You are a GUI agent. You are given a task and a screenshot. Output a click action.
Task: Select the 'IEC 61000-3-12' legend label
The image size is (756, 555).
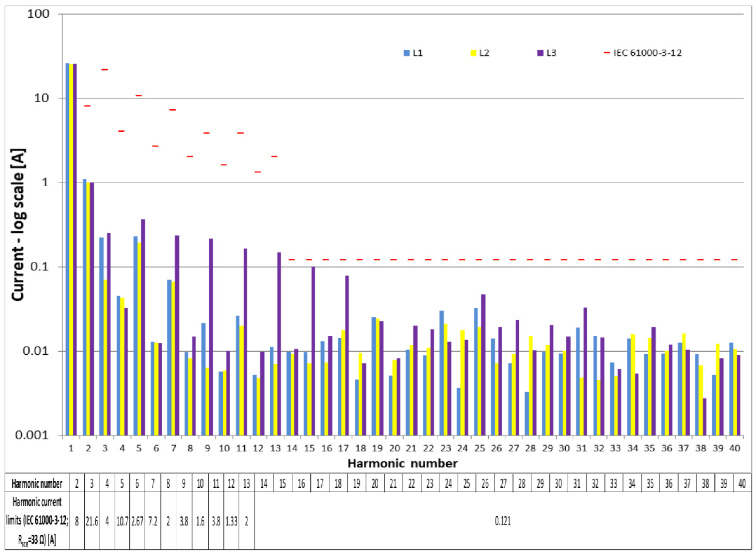(647, 53)
